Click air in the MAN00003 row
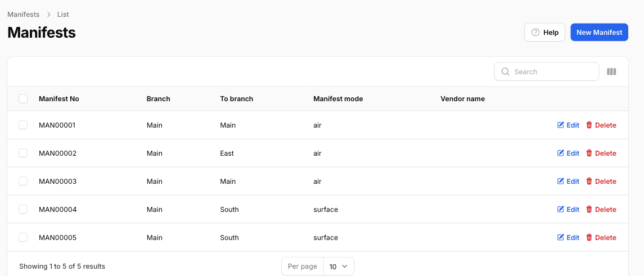The image size is (644, 276). (x=317, y=181)
